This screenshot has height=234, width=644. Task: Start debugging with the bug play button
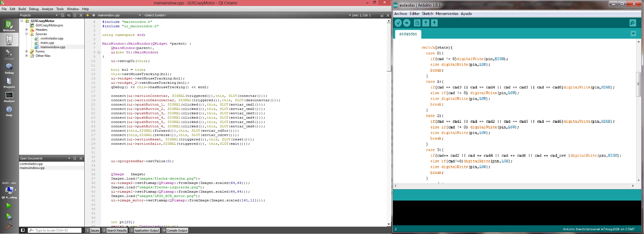[x=9, y=217]
